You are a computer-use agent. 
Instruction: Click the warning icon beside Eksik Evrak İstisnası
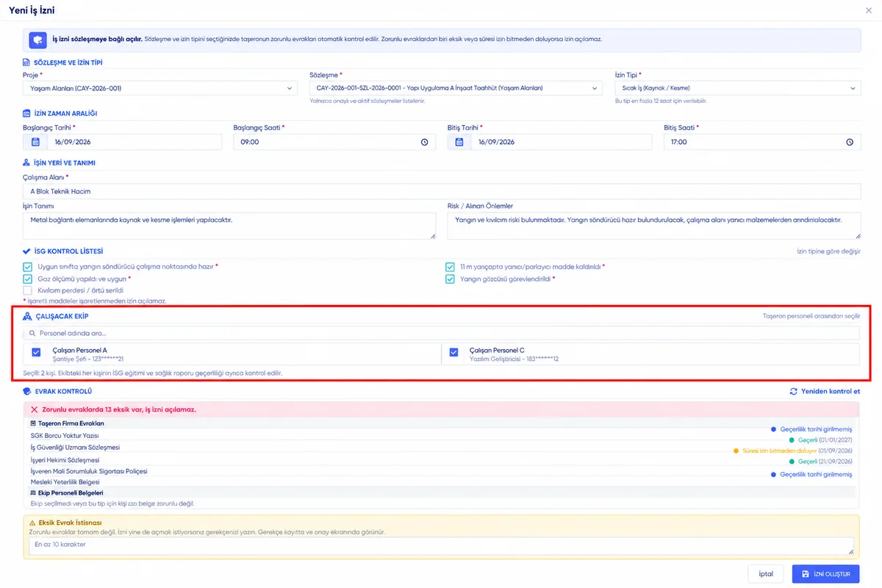[32, 523]
